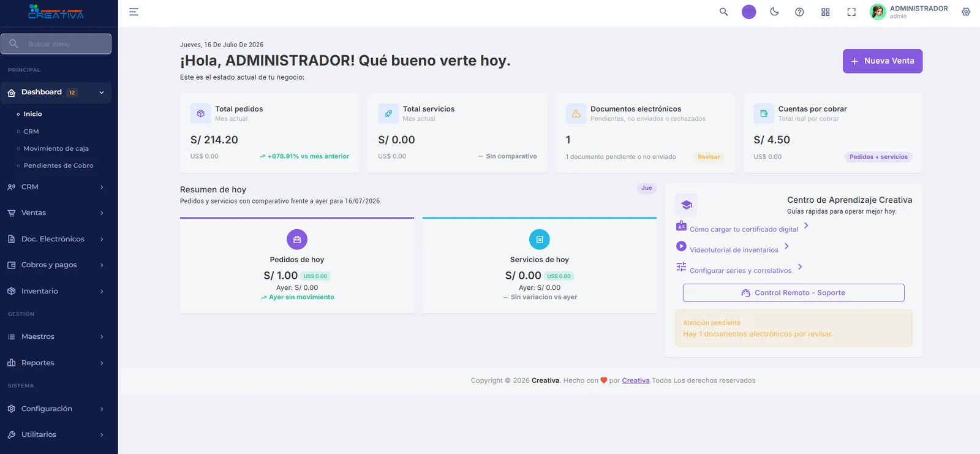Screen dimensions: 980x454
Task: Click the graduation cap learning center icon
Action: [x=687, y=205]
